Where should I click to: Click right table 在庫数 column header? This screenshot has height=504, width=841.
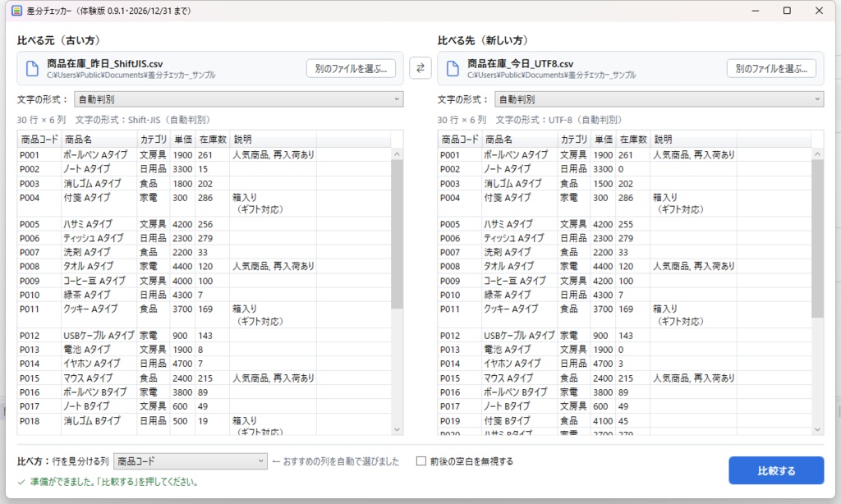(633, 140)
